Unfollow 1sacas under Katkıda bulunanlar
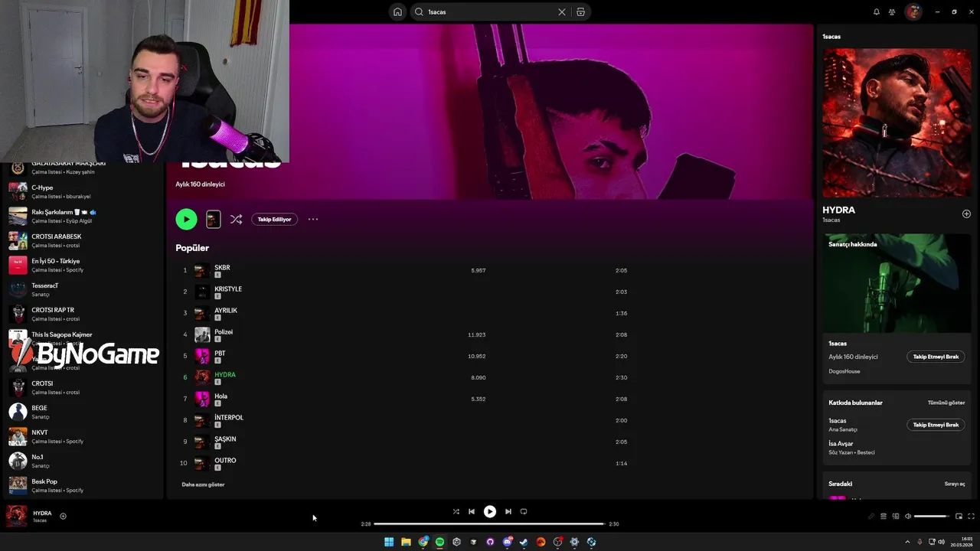Screen dimensions: 980x551 (x=936, y=425)
